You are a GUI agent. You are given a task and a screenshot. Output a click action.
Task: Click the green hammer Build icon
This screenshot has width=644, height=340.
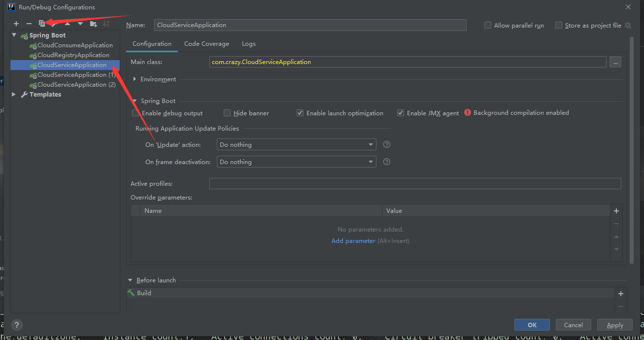pos(131,293)
